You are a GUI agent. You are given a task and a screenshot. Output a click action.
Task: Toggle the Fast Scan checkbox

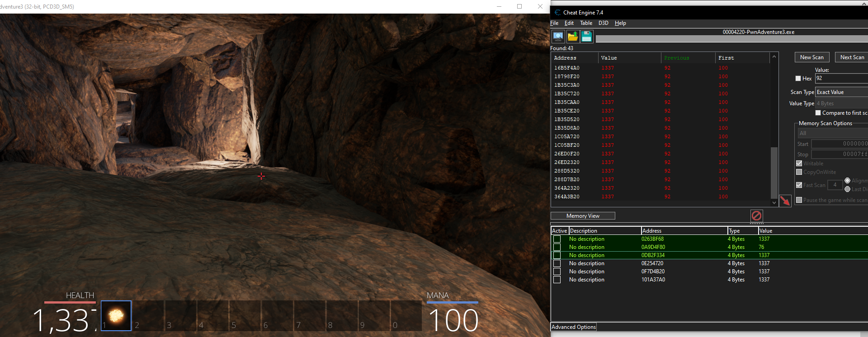tap(799, 185)
